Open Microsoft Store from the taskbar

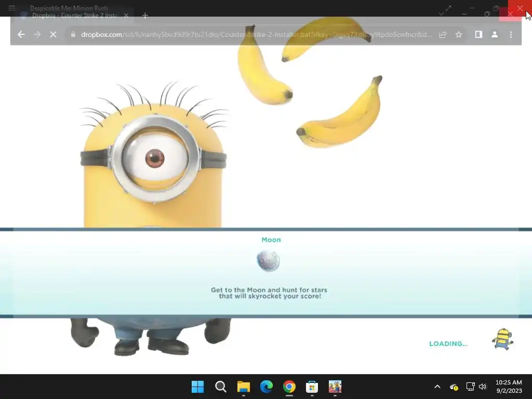point(312,387)
